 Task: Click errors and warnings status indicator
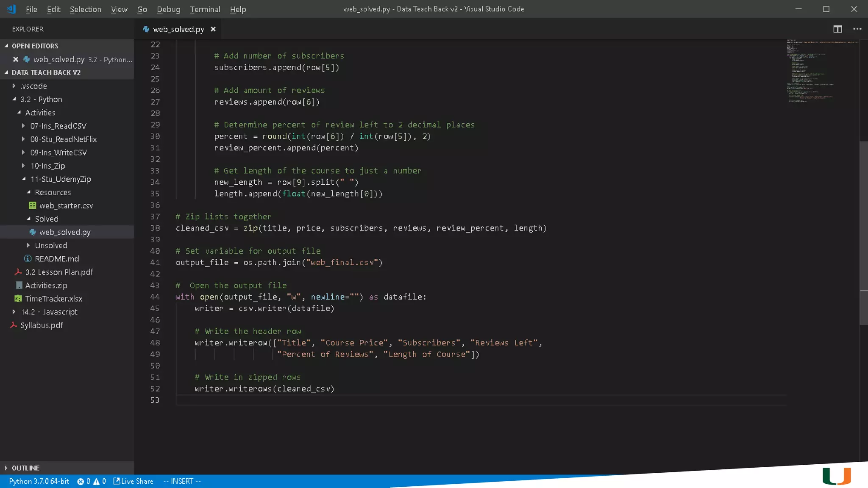[x=92, y=481]
